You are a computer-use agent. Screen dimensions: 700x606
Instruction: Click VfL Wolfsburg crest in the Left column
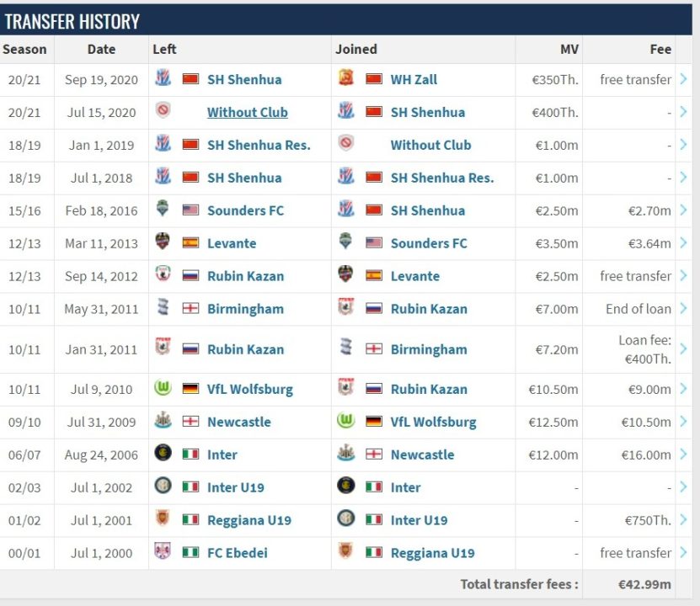[x=163, y=389]
